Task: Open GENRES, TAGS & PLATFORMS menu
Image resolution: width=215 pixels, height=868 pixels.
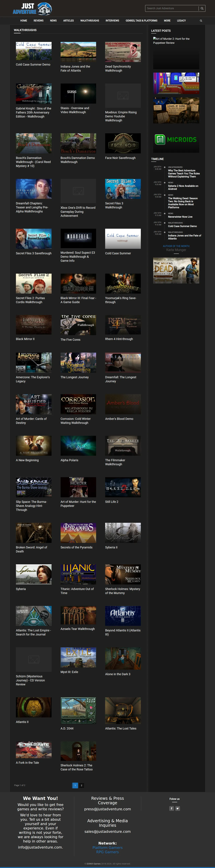Action: click(141, 21)
